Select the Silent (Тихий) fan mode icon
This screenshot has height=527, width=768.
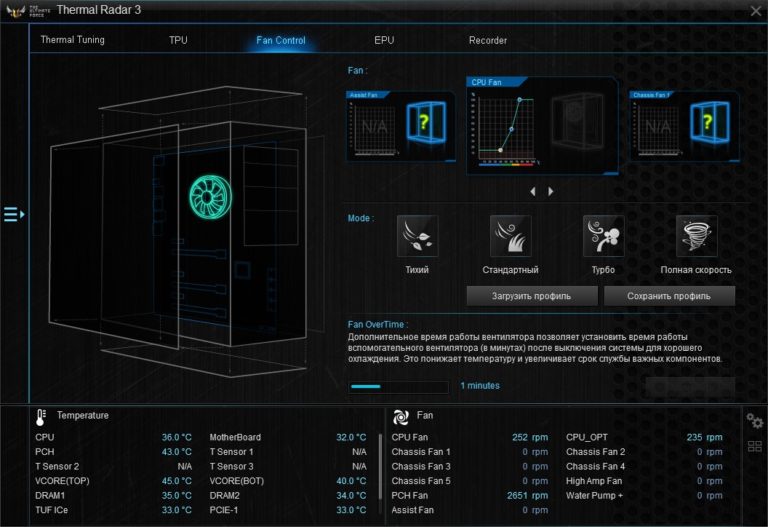(417, 236)
